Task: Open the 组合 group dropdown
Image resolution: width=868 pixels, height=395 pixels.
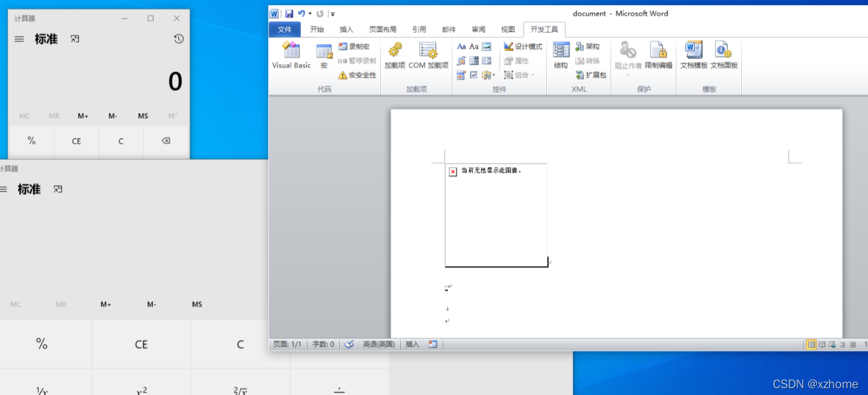Action: pos(519,75)
